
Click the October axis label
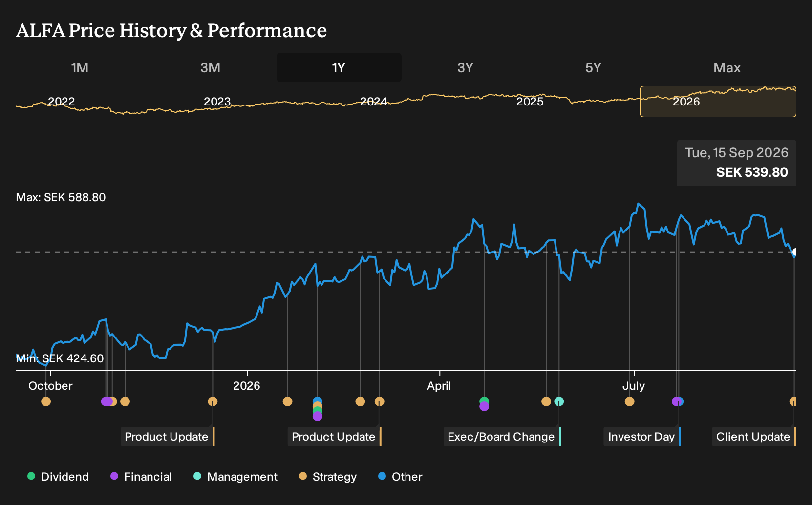click(x=50, y=386)
